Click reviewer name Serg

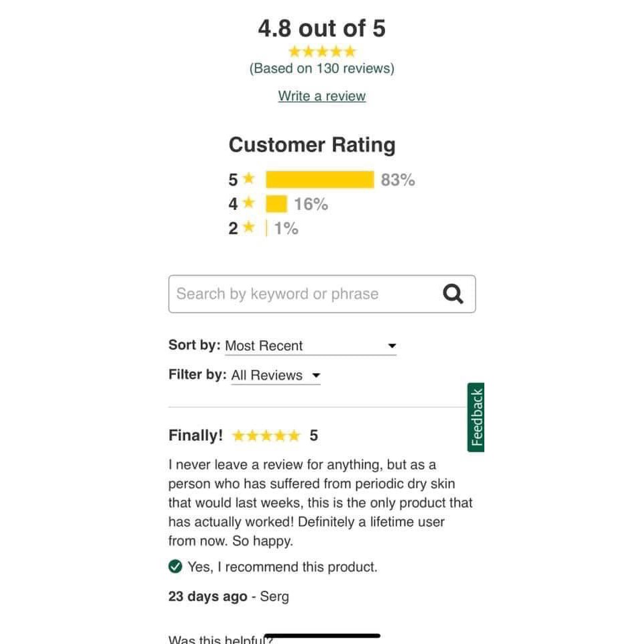(x=274, y=596)
